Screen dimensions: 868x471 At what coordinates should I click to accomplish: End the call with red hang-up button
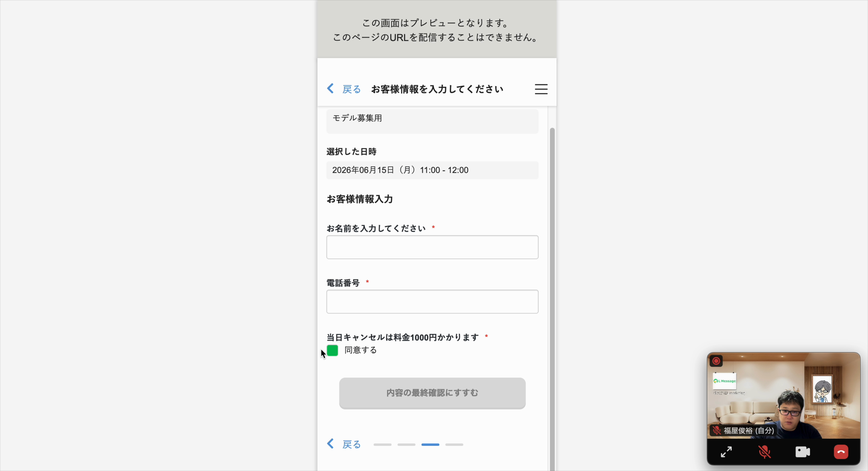tap(841, 452)
